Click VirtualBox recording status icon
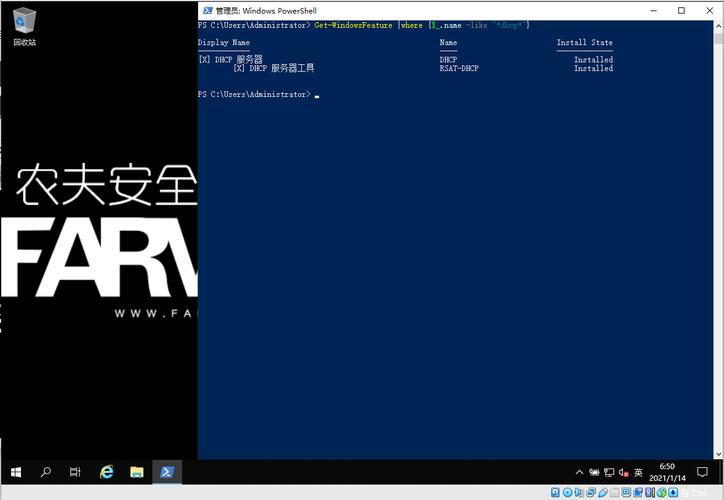Image resolution: width=724 pixels, height=500 pixels. (638, 492)
